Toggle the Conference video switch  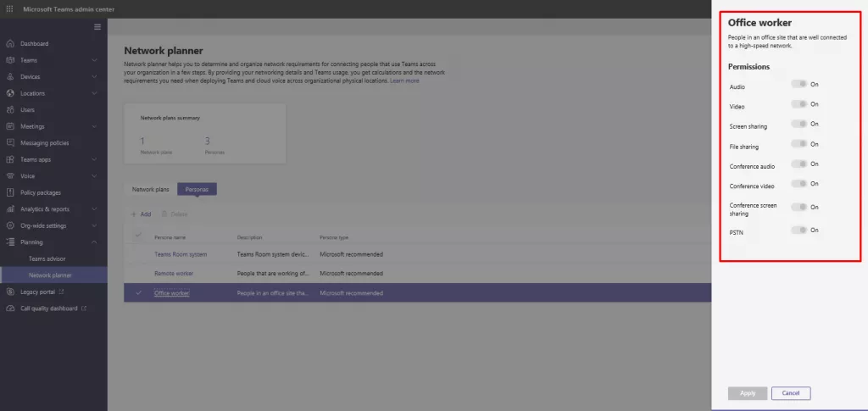(x=798, y=184)
